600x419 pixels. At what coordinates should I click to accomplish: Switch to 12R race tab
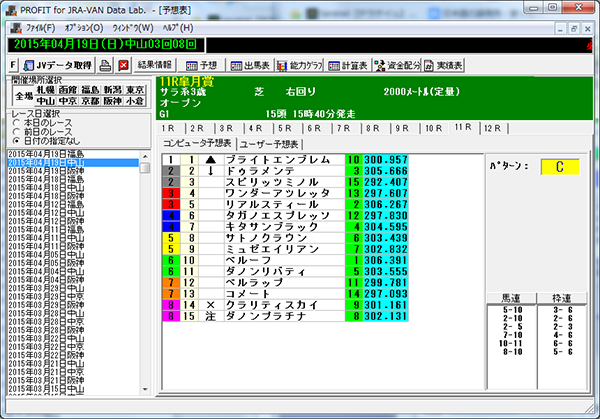click(x=493, y=129)
